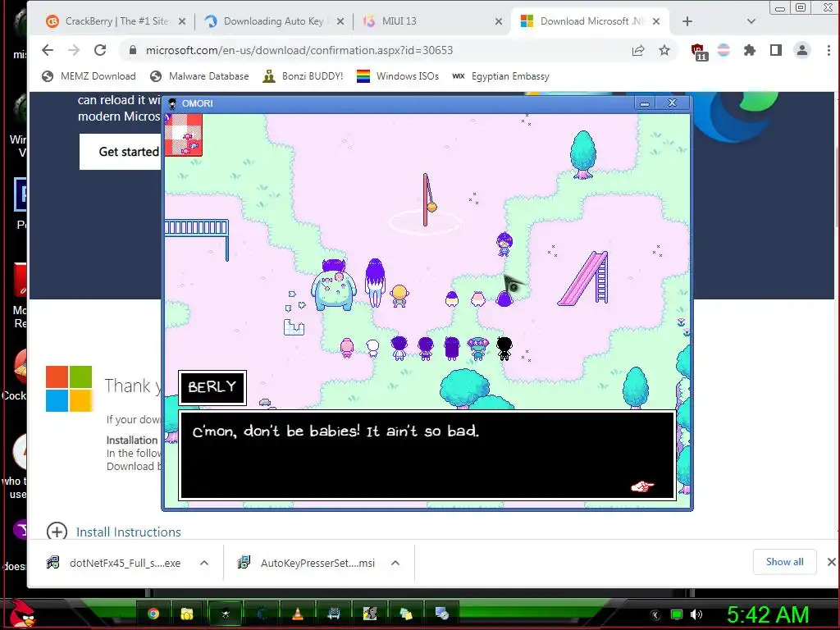Viewport: 840px width, 630px height.
Task: Open the volume speaker tray icon
Action: (x=696, y=614)
